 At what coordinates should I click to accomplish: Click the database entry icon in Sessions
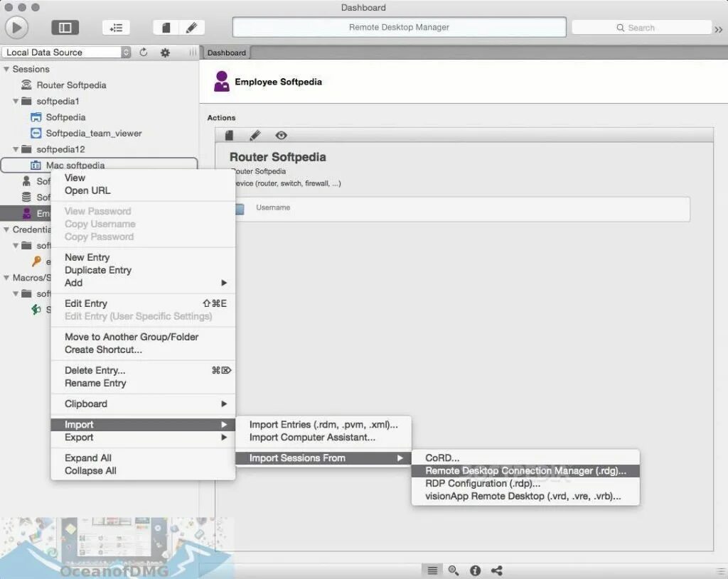[26, 197]
